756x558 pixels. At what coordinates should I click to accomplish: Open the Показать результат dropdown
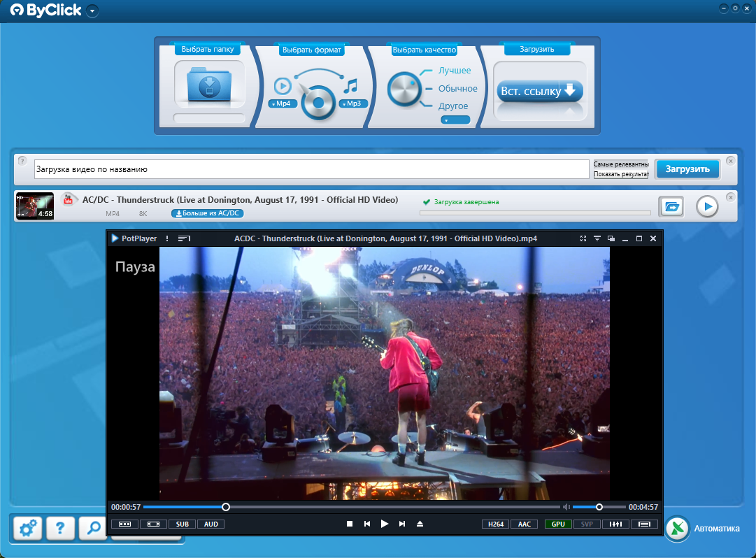tap(621, 174)
